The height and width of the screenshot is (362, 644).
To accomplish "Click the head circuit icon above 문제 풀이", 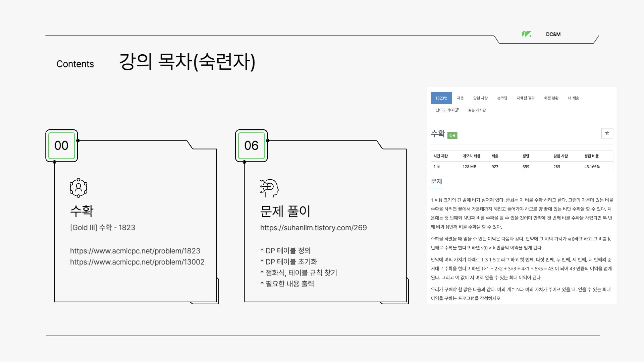I will coord(269,188).
